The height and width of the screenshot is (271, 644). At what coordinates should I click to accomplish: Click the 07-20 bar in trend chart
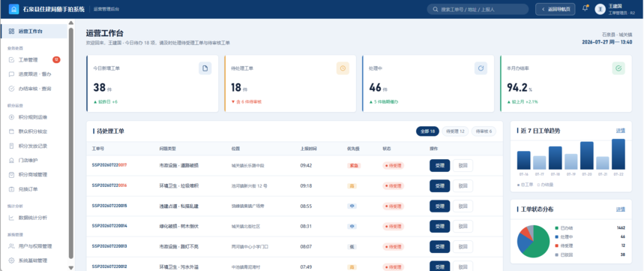click(x=586, y=156)
